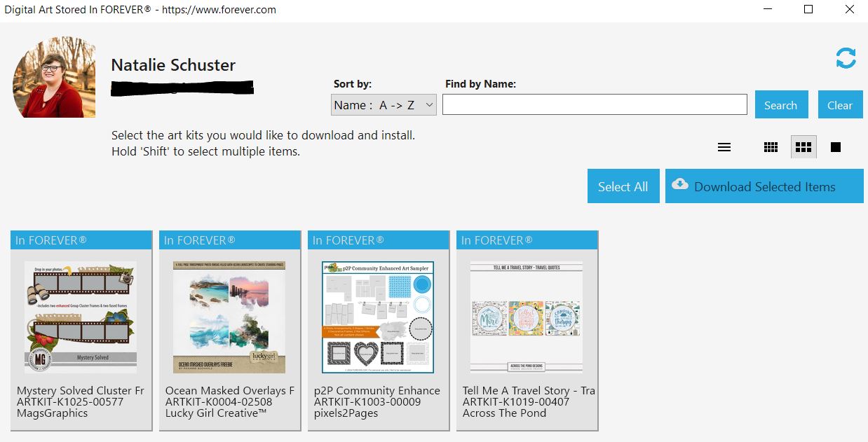The height and width of the screenshot is (442, 868).
Task: Click the Search button
Action: [x=781, y=105]
